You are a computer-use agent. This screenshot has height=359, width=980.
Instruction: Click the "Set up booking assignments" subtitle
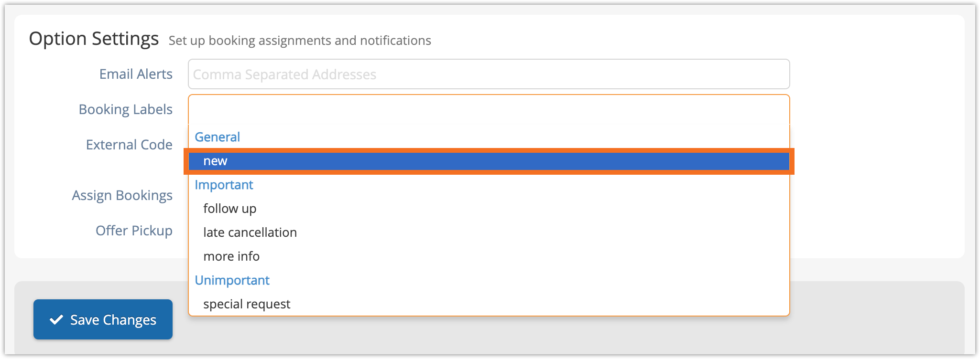[300, 41]
